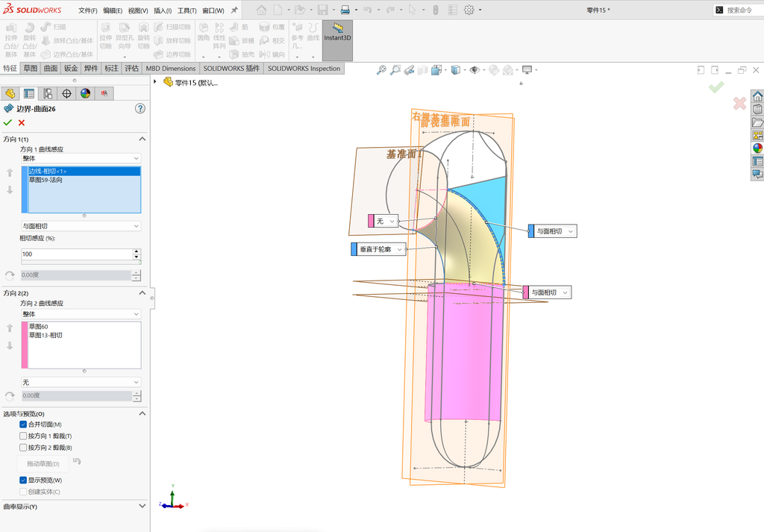Screen dimensions: 764x532
Task: Toggle the Instant3D button
Action: click(x=337, y=40)
